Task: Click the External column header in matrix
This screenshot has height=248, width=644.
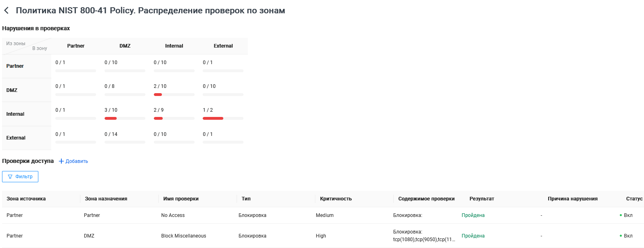Action: (223, 46)
